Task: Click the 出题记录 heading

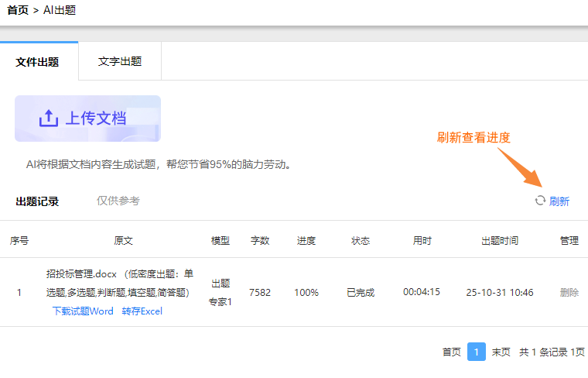Action: (37, 201)
